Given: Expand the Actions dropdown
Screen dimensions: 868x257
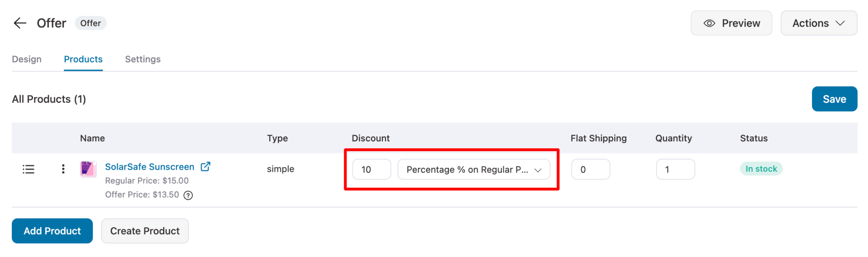Looking at the screenshot, I should coord(818,23).
